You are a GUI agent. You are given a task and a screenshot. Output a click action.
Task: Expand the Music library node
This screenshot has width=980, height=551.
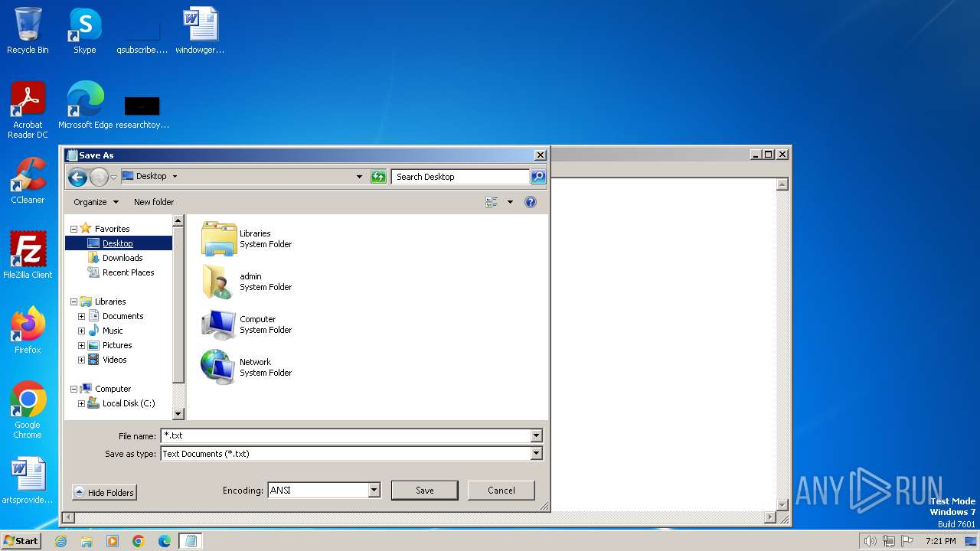(81, 331)
